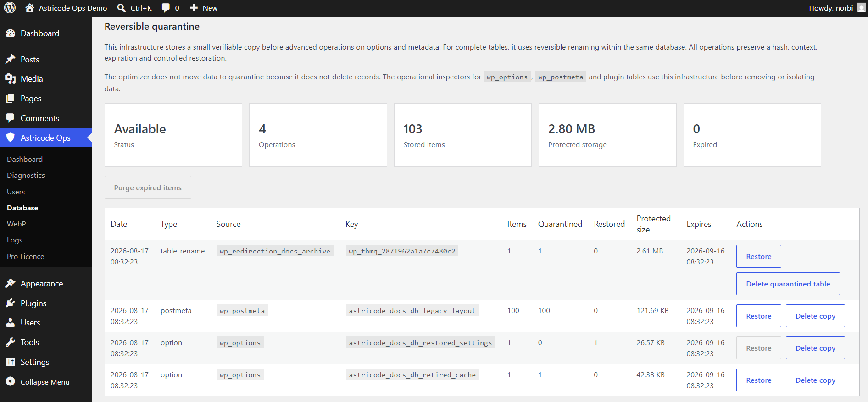Click the search magnifier icon in admin bar
Image resolution: width=868 pixels, height=402 pixels.
click(x=122, y=8)
